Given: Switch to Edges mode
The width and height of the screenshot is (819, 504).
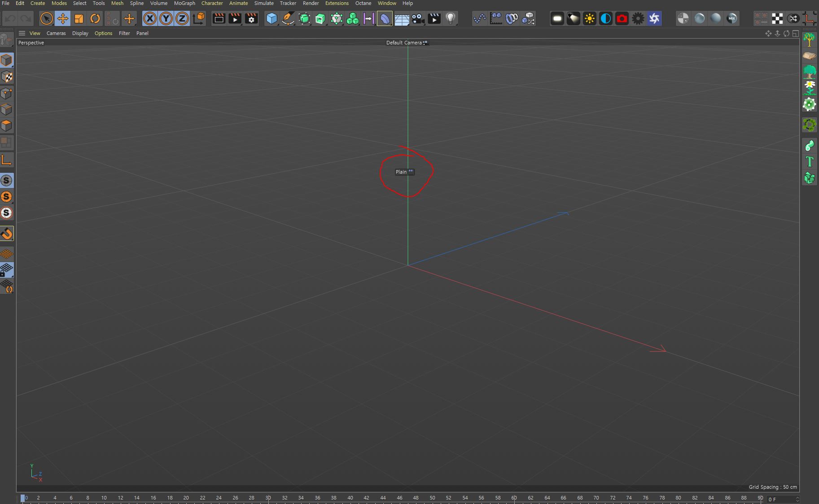Looking at the screenshot, I should [x=7, y=110].
